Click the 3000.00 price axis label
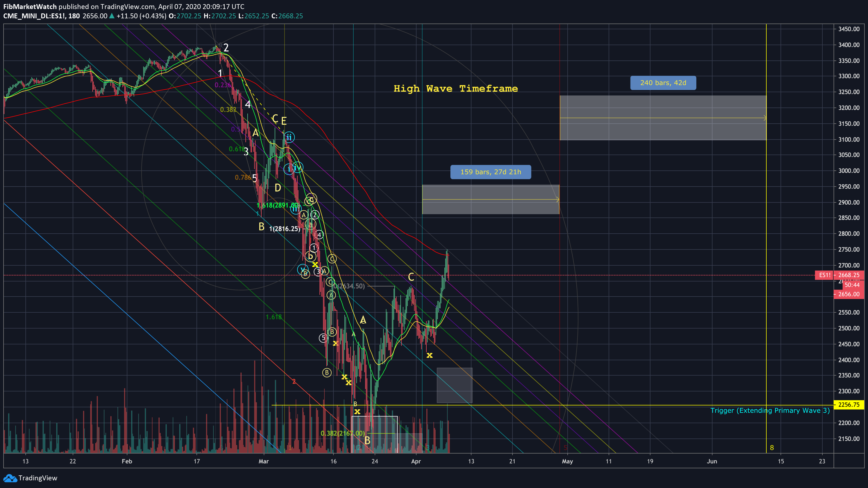Viewport: 868px width, 488px height. [x=848, y=171]
